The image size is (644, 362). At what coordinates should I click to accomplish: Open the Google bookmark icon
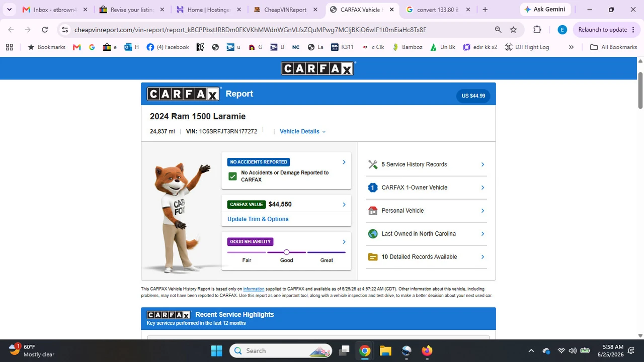coord(92,47)
